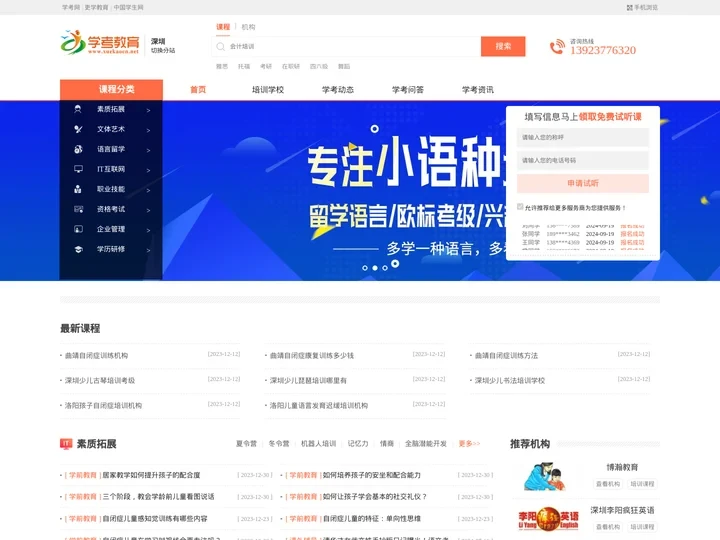This screenshot has width=720, height=540.
Task: Open article 居家教学如何提升孩子的配合度
Action: pos(151,475)
